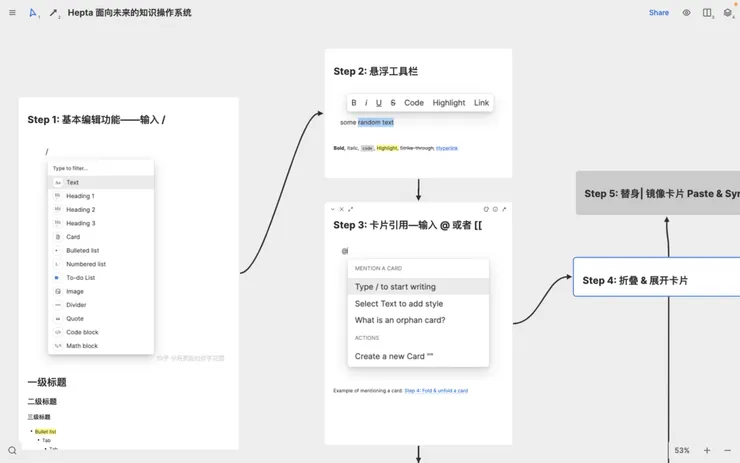This screenshot has width=740, height=463.
Task: Click the Share button
Action: 658,13
